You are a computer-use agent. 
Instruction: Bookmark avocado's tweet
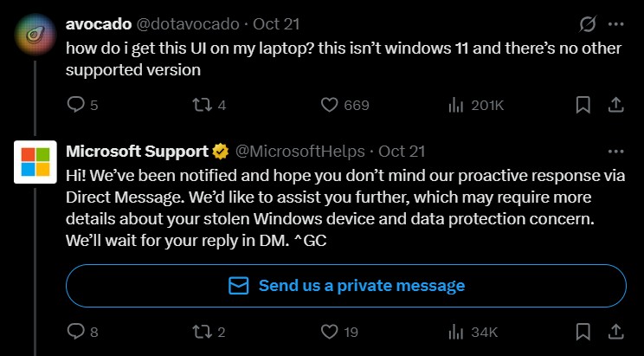coord(583,105)
